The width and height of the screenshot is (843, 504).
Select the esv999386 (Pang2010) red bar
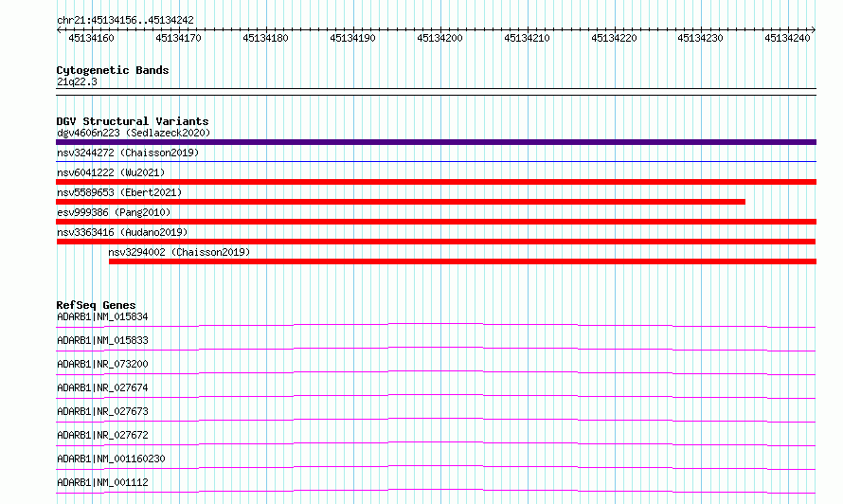436,222
